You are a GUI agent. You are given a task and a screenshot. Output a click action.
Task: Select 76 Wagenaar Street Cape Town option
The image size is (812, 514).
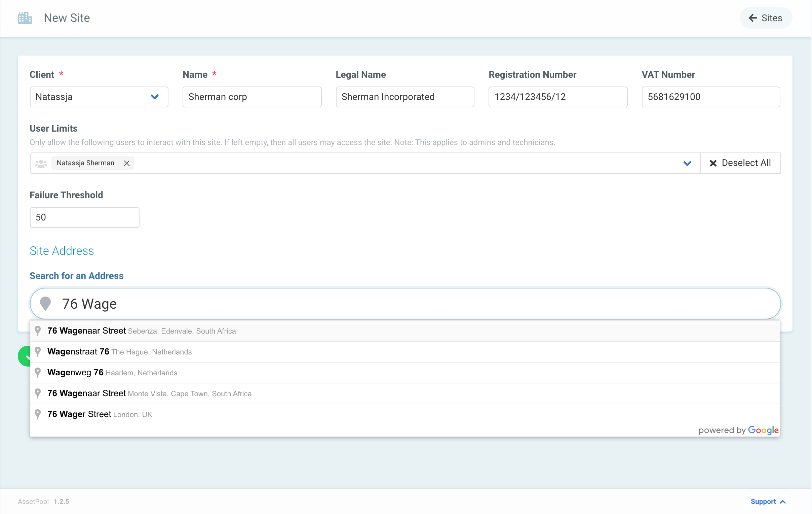click(149, 393)
